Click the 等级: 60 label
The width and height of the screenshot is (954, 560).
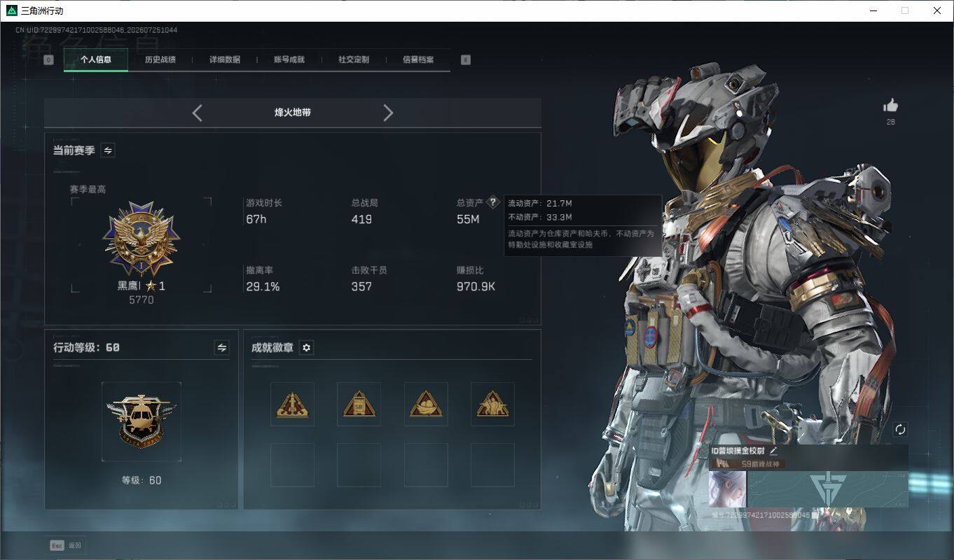(x=141, y=480)
